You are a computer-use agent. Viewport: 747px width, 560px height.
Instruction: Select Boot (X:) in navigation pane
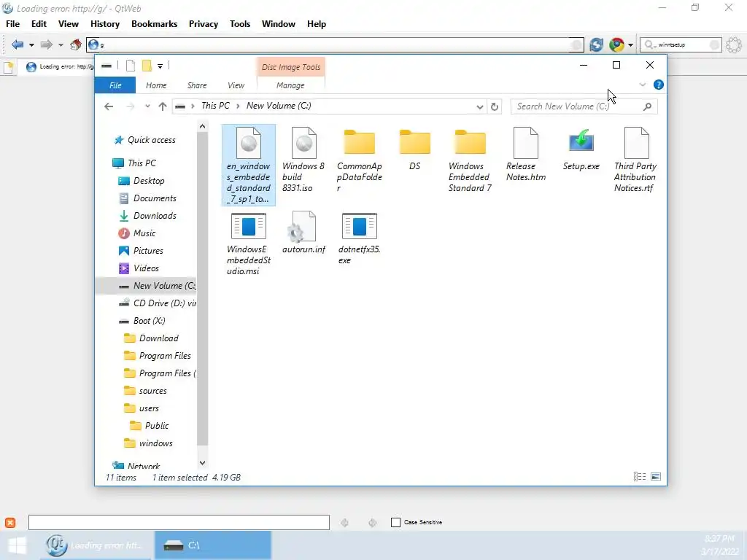(x=142, y=321)
